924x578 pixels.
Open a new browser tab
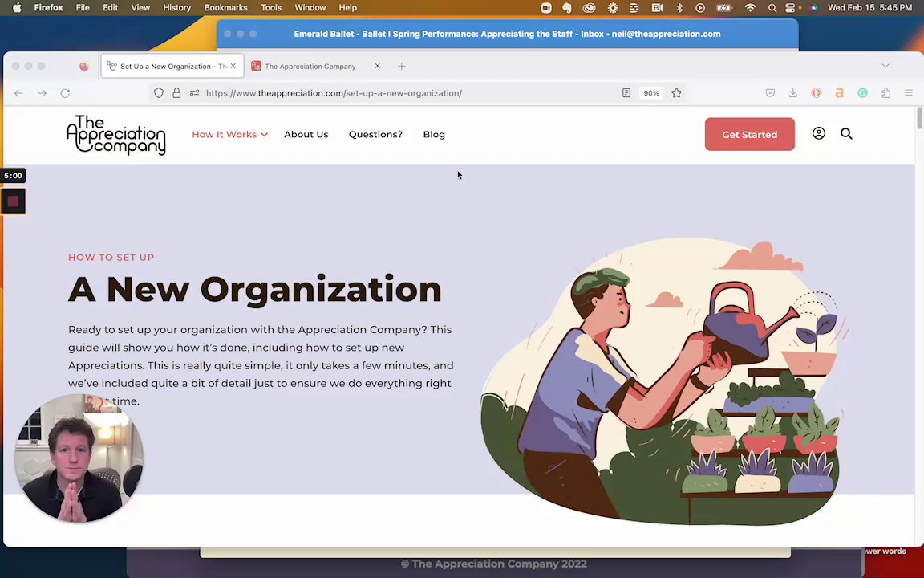coord(401,66)
